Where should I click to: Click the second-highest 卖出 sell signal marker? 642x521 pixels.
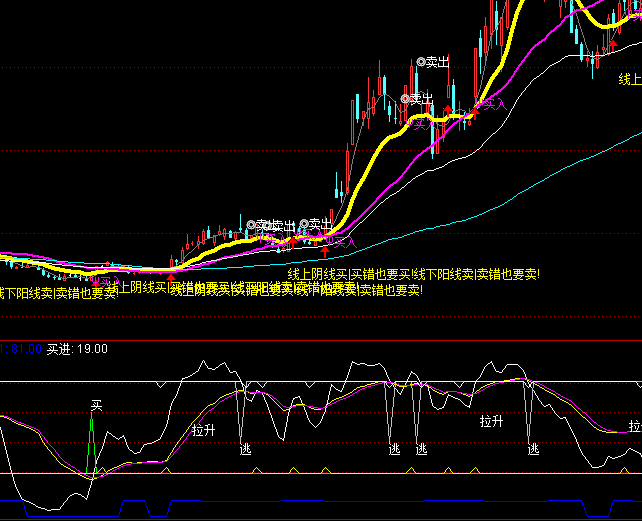(417, 98)
